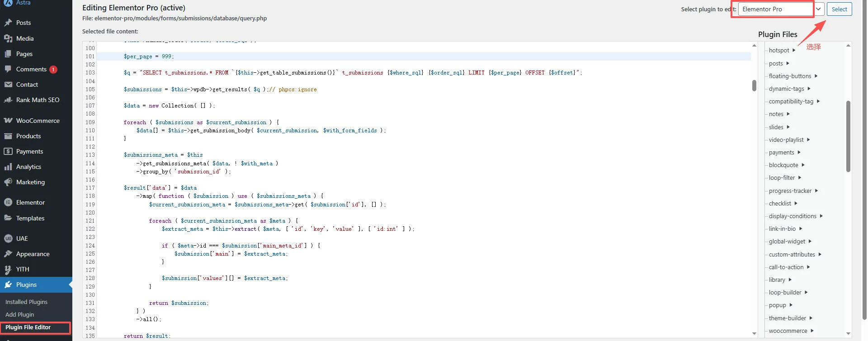Click the Marketing megaphone icon
868x341 pixels.
[8, 182]
